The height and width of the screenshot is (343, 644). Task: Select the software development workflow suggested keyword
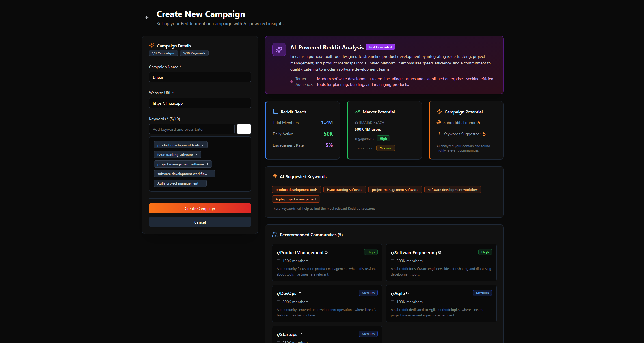pos(452,189)
